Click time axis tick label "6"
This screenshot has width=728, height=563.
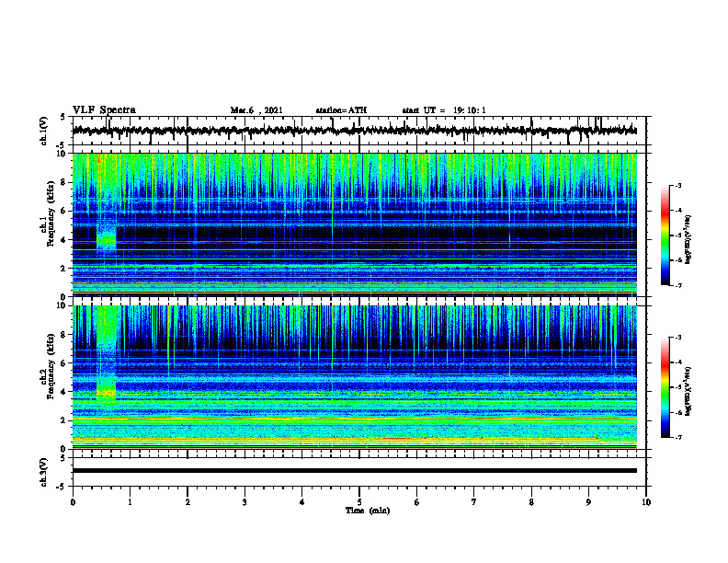417,502
